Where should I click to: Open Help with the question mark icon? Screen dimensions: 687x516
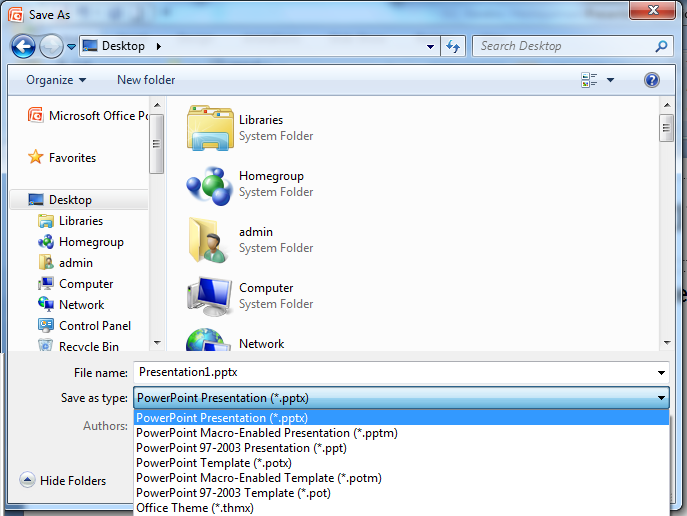tap(652, 80)
